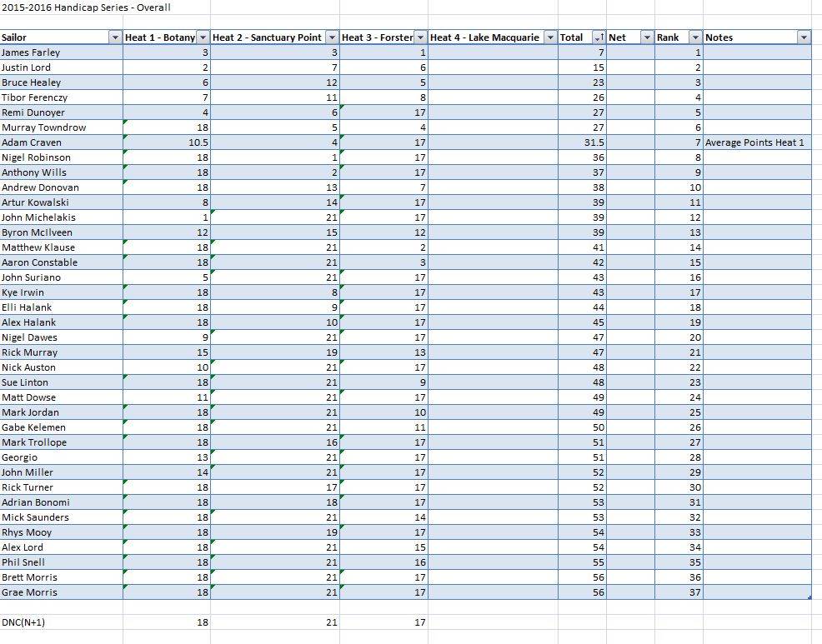Open the sorted Total column filter button
822x644 pixels.
(x=599, y=37)
